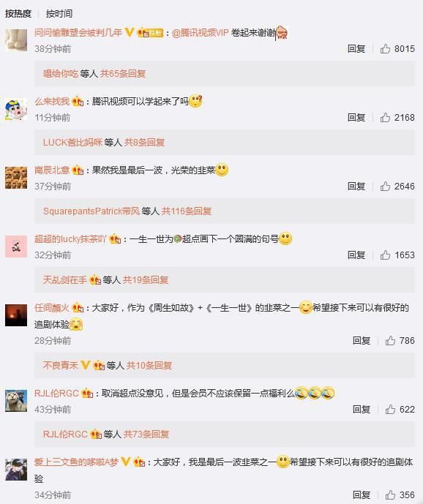The width and height of the screenshot is (423, 504).
Task: Reply to the comment posted 43分钟前
Action: coord(362,410)
